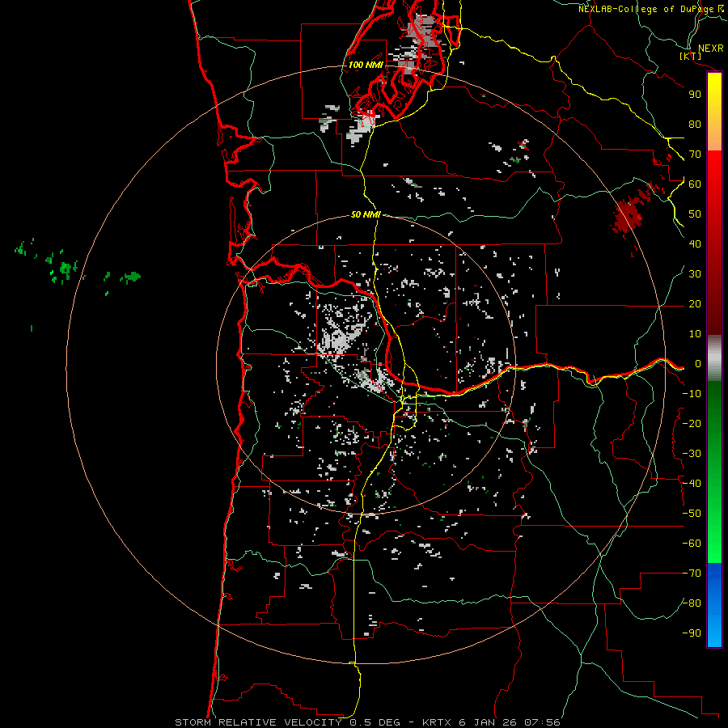Click the 90 value on velocity scale
The width and height of the screenshot is (728, 728).
click(695, 95)
